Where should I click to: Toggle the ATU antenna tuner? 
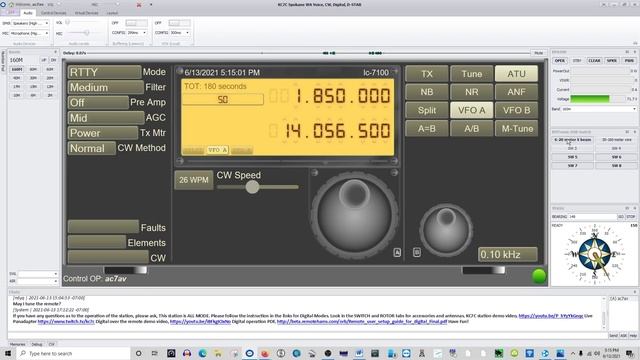click(516, 74)
